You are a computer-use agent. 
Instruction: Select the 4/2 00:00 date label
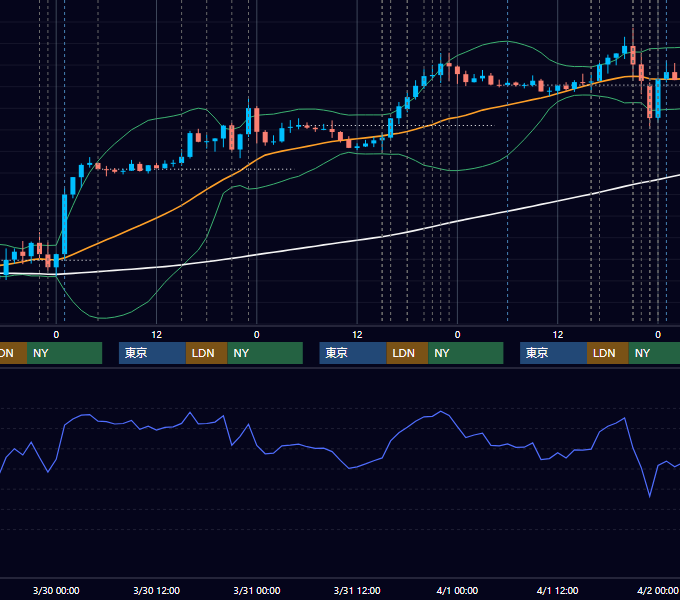tap(657, 590)
